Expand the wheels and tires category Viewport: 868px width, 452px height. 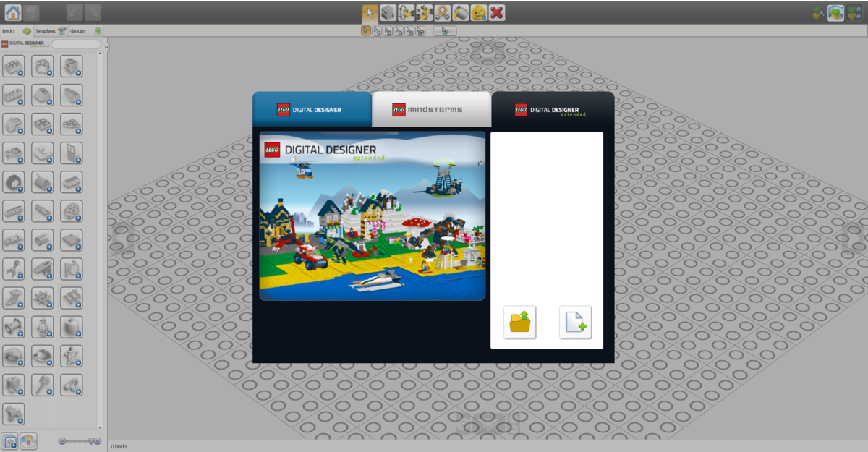[14, 182]
